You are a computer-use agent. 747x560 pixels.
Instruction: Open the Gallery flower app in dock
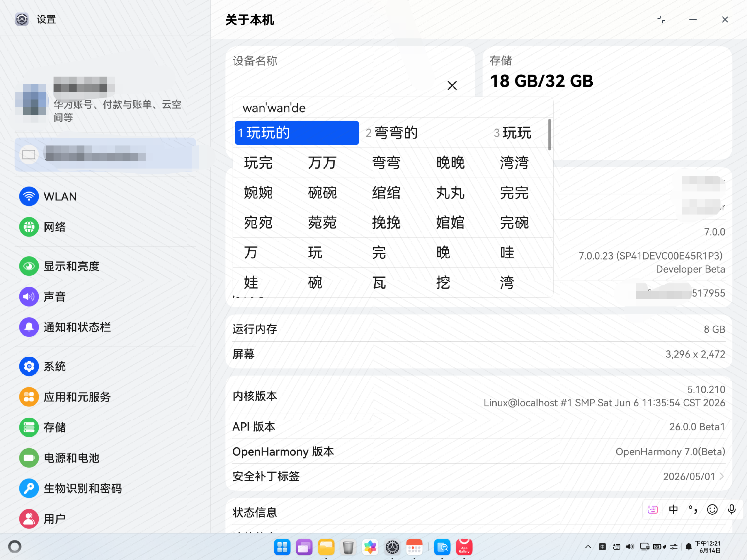370,547
